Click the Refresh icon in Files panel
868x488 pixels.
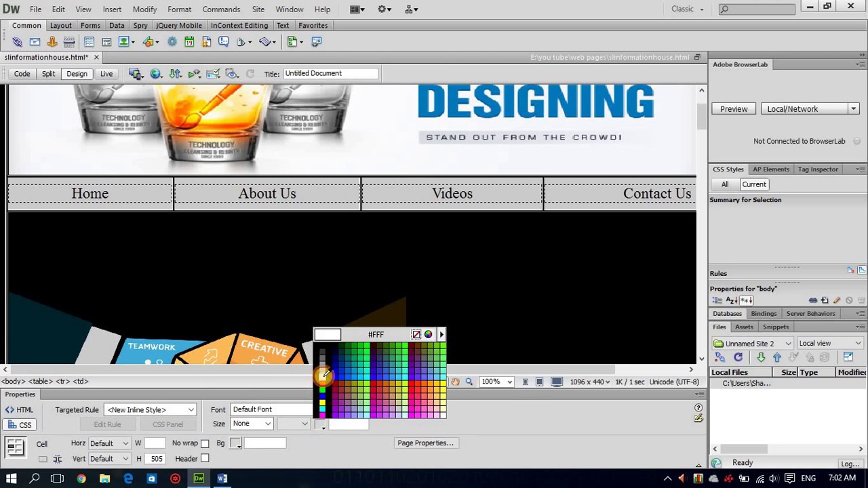coord(738,357)
